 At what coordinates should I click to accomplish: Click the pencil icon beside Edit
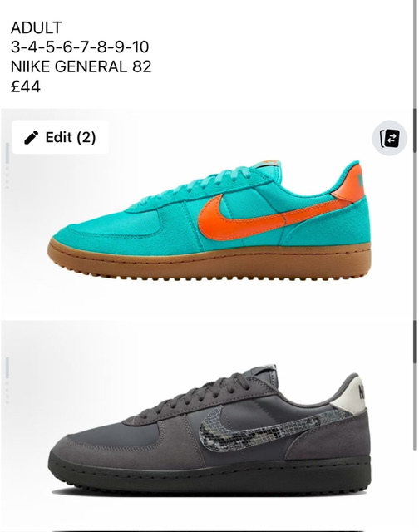[x=32, y=137]
